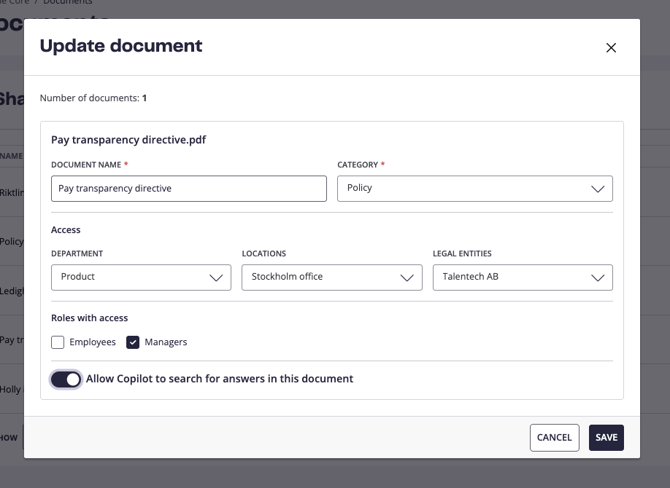This screenshot has width=670, height=488.
Task: Click the Documents breadcrumb behind the dialog
Action: (x=68, y=3)
